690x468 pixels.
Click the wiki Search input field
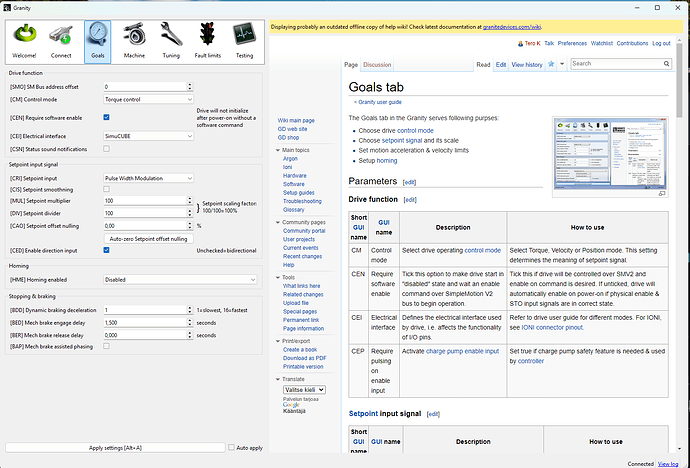point(617,64)
